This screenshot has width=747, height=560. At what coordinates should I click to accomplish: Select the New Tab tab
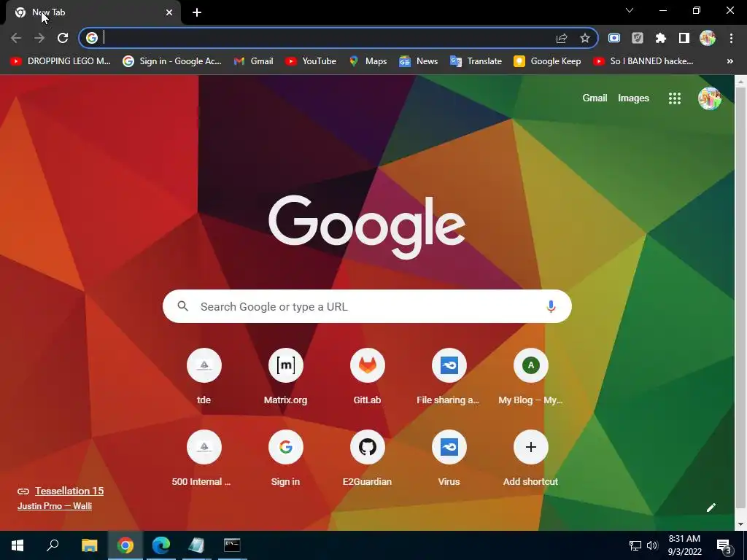93,12
